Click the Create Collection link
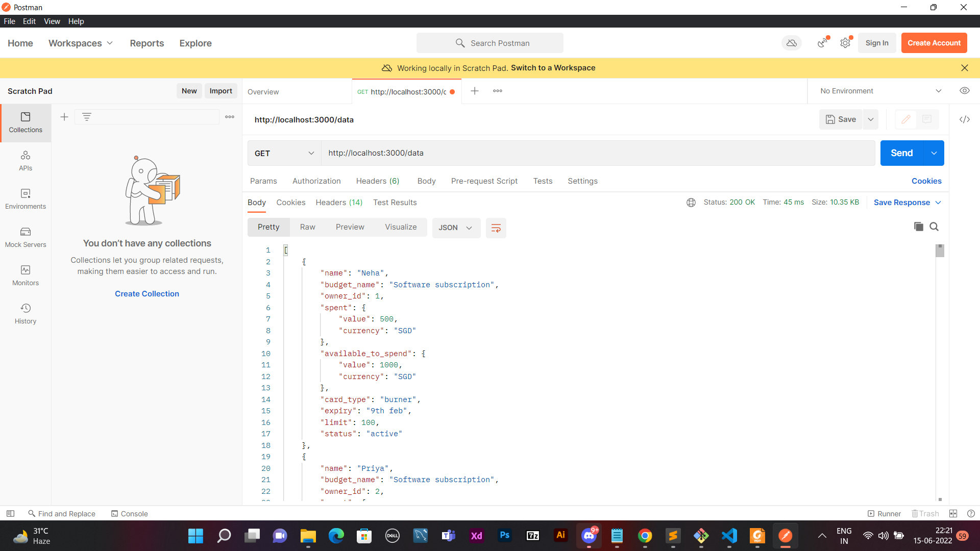The height and width of the screenshot is (551, 980). click(146, 293)
